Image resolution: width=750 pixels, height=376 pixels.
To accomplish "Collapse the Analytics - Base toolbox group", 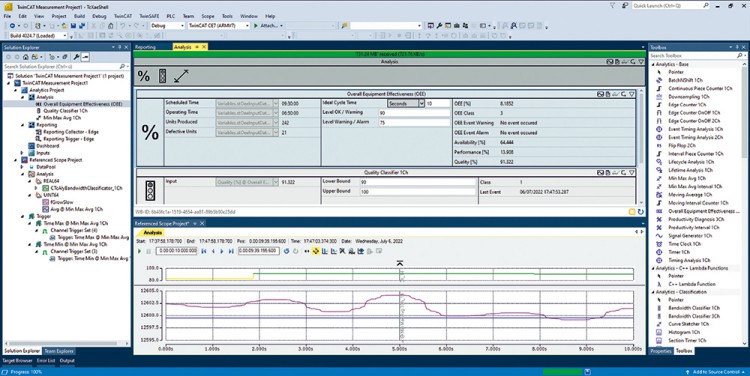I will pyautogui.click(x=653, y=64).
